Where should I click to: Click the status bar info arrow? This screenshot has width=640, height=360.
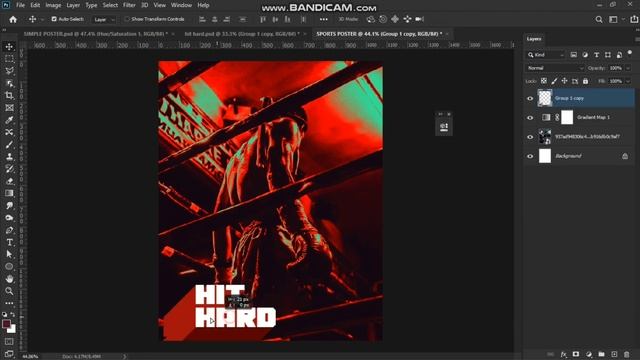(x=124, y=356)
